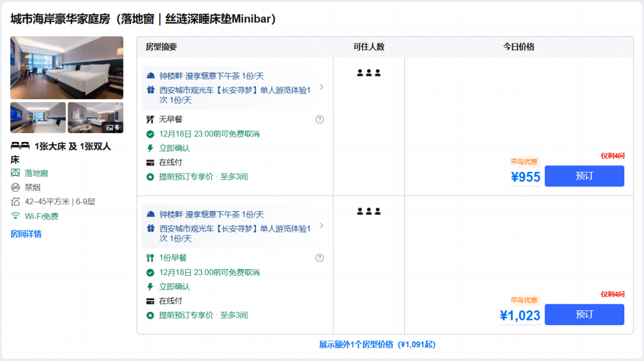Click the room area icon beside 42–45平方米
This screenshot has height=361, width=644.
(x=15, y=202)
